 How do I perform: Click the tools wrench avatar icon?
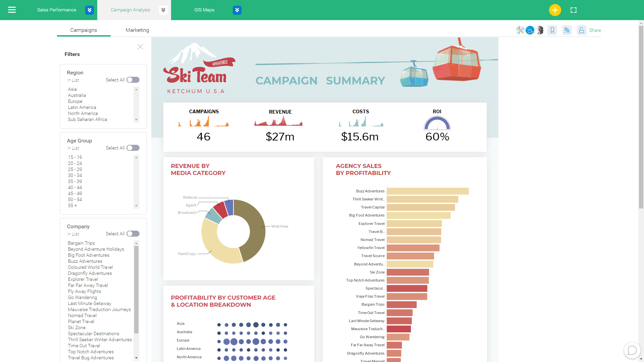[520, 30]
